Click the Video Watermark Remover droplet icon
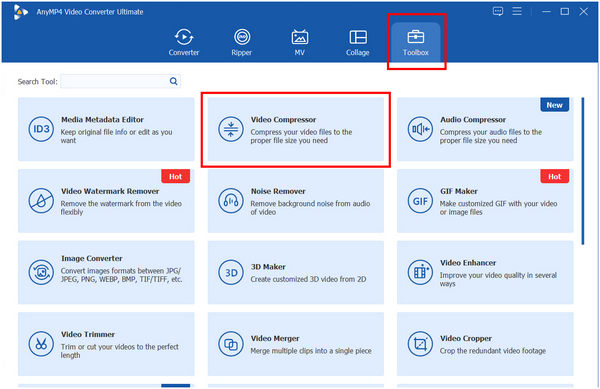Screen dimensions: 600x389 [x=41, y=201]
